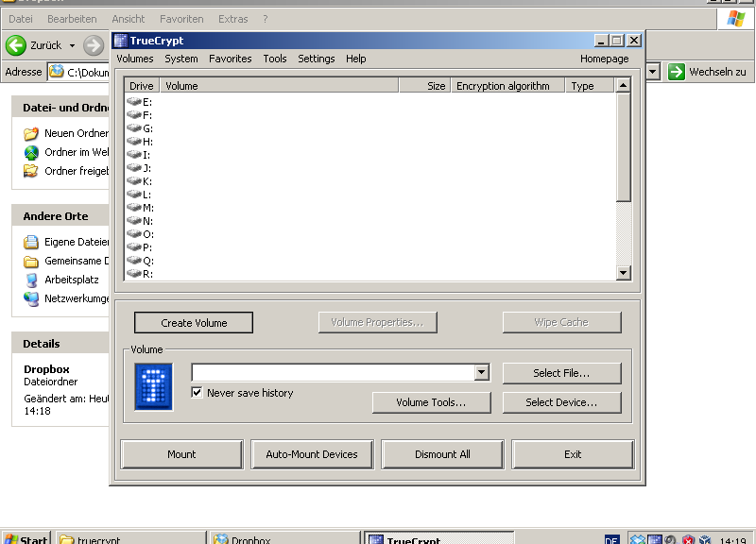
Task: Click the Start button on taskbar
Action: 27,538
